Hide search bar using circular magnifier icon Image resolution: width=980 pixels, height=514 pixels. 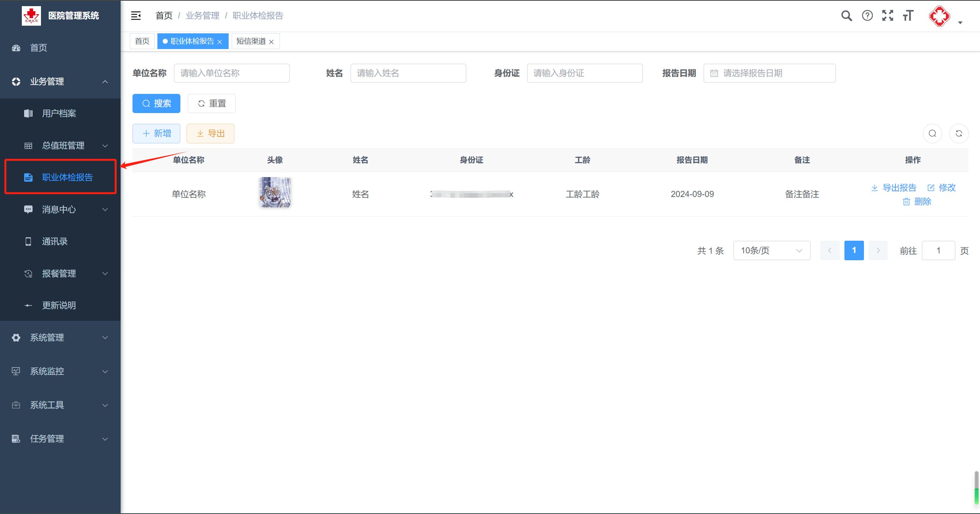click(x=932, y=133)
